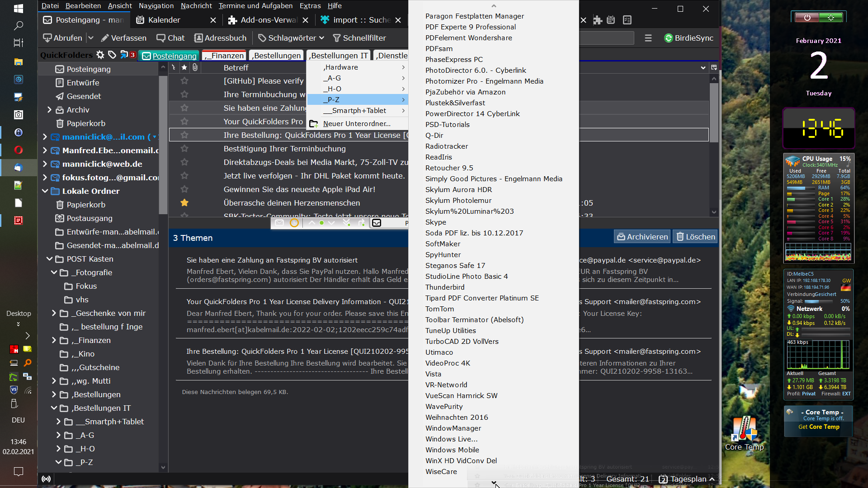Screen dimensions: 868x488
Task: Click the Core Temp desktop icon
Action: tap(744, 433)
